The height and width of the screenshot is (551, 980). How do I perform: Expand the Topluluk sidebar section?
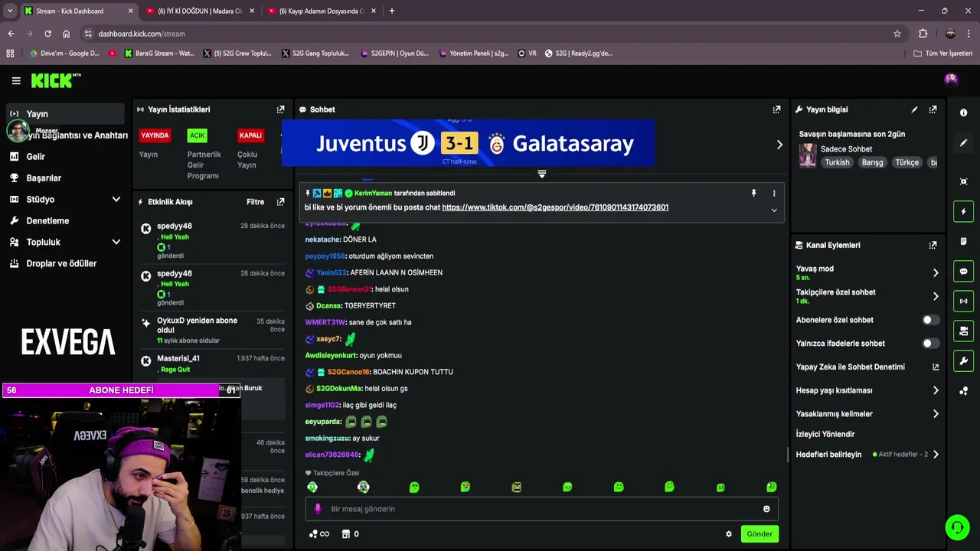click(x=116, y=242)
